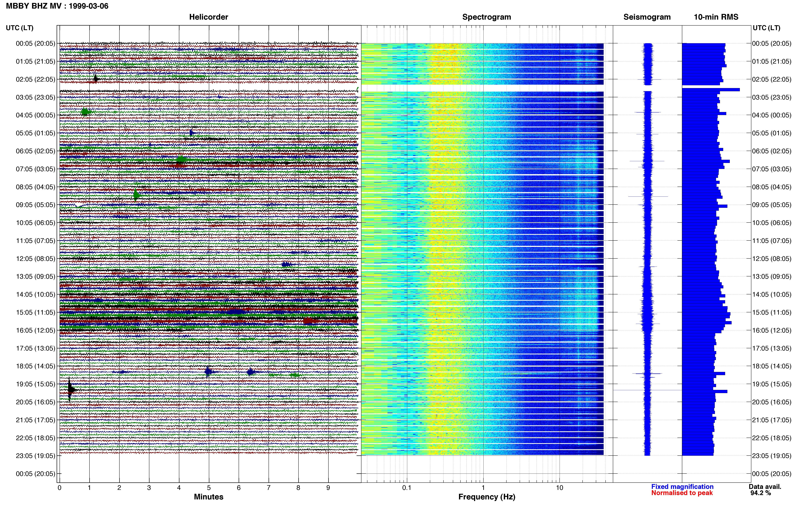Click the left '10:05 (06:05)' time label

[35, 223]
